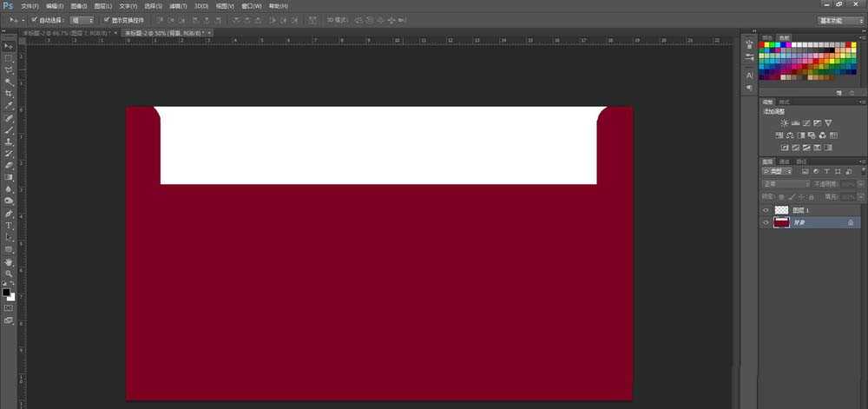The image size is (868, 409).
Task: Select the Horizontal Type tool
Action: (9, 225)
